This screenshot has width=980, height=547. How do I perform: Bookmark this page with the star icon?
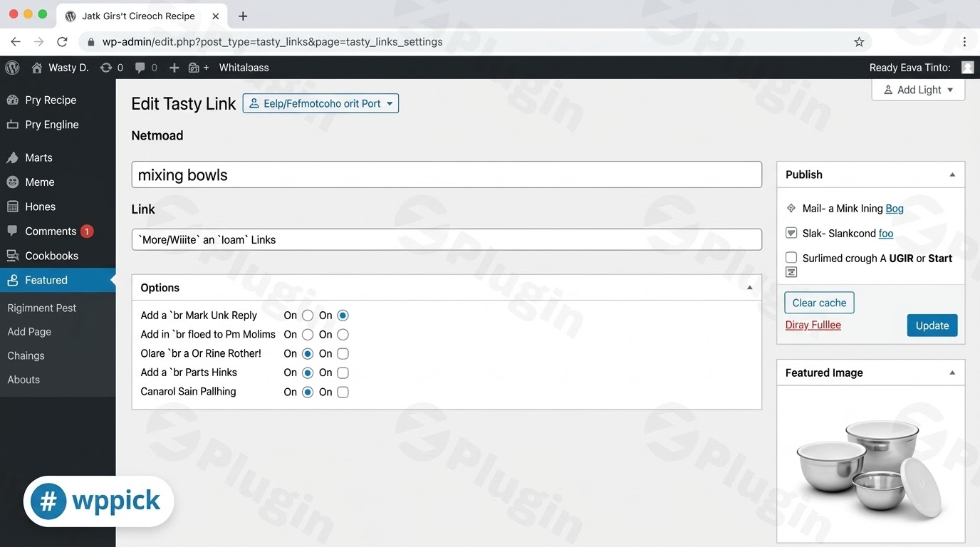859,42
